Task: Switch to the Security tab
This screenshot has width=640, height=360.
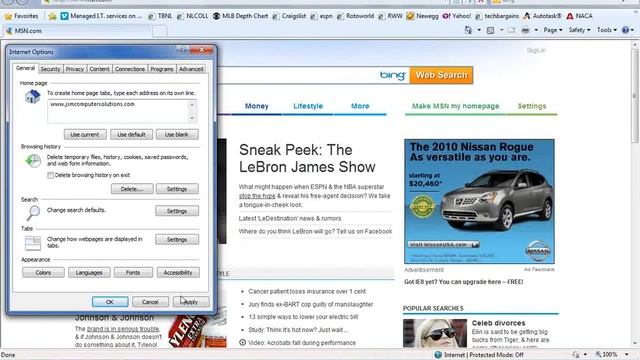Action: click(50, 69)
